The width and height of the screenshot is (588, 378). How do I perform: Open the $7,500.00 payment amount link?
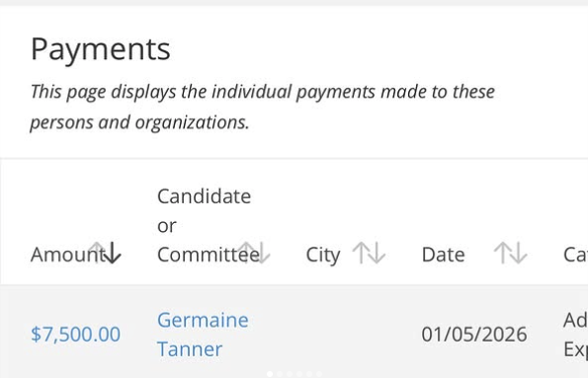point(76,335)
